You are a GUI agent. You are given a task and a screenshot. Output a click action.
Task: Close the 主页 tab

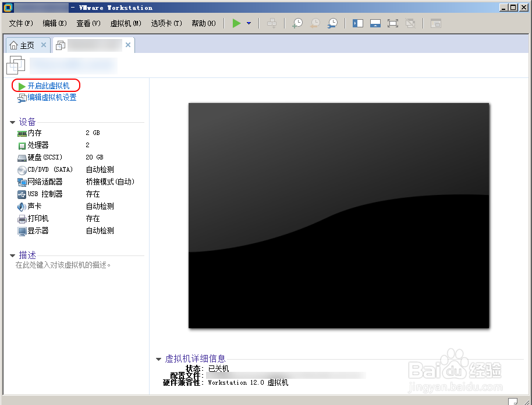(x=44, y=45)
